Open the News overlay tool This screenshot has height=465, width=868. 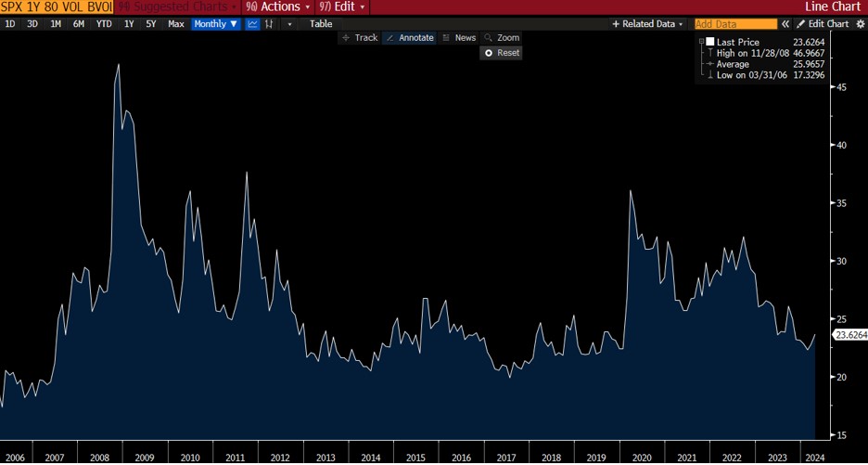pos(458,38)
